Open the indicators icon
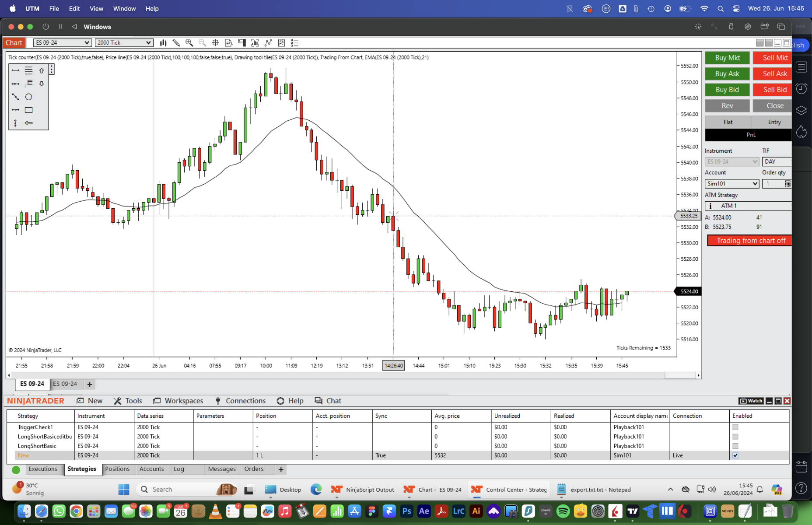Image resolution: width=812 pixels, height=525 pixels. pyautogui.click(x=268, y=42)
